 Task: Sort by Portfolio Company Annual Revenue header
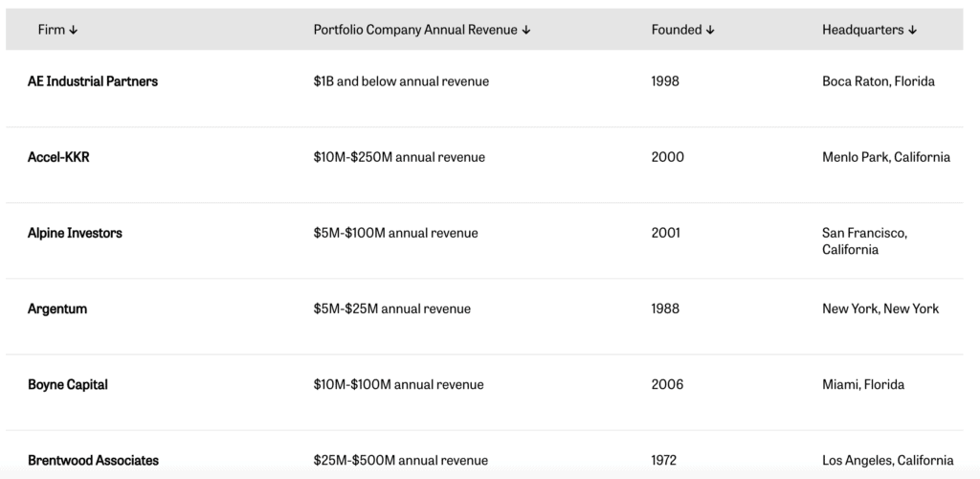[415, 30]
